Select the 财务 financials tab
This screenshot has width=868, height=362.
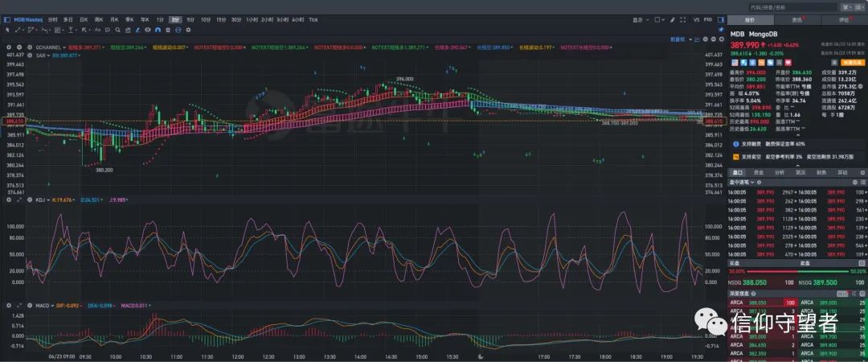(821, 172)
